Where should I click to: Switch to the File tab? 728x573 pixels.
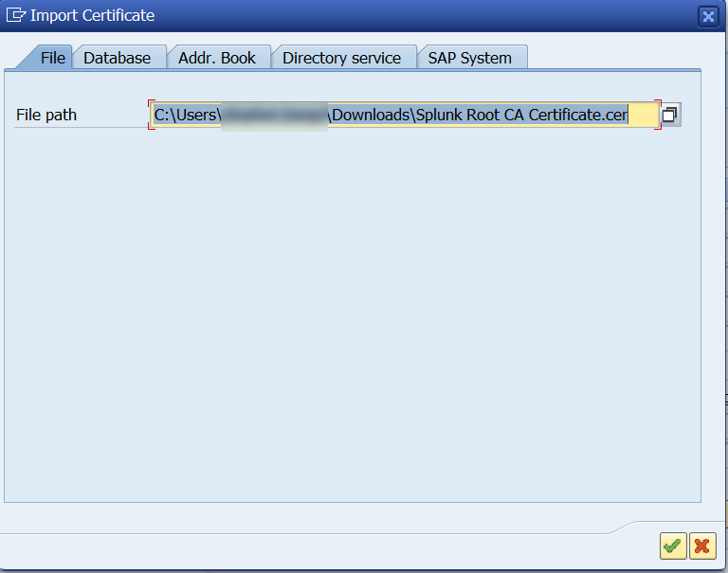pos(53,58)
